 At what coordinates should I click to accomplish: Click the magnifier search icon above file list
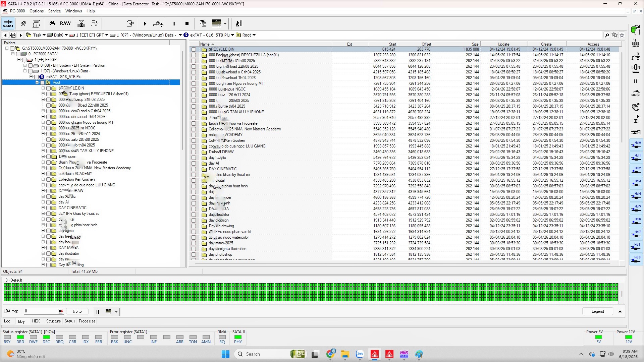pos(607,35)
